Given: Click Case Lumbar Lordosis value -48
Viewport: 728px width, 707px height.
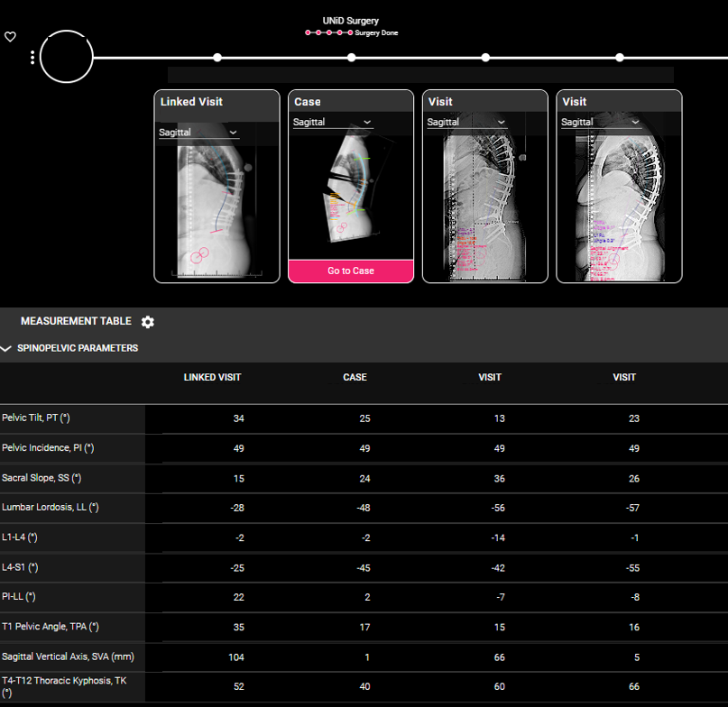Looking at the screenshot, I should 364,508.
